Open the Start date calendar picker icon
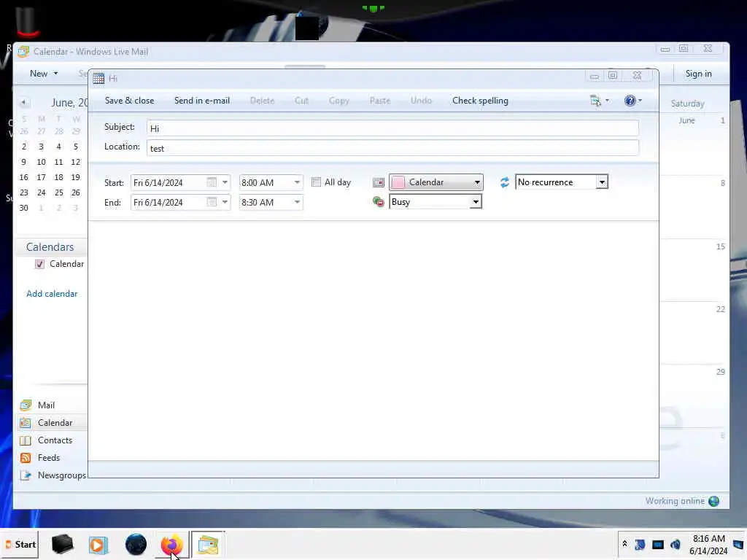Screen dimensions: 747x560 [212, 182]
